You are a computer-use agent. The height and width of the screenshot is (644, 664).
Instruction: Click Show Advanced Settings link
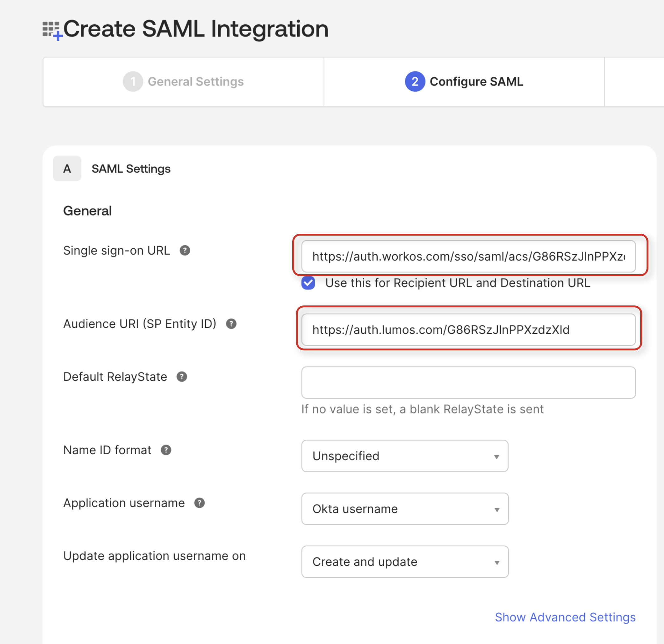point(565,617)
